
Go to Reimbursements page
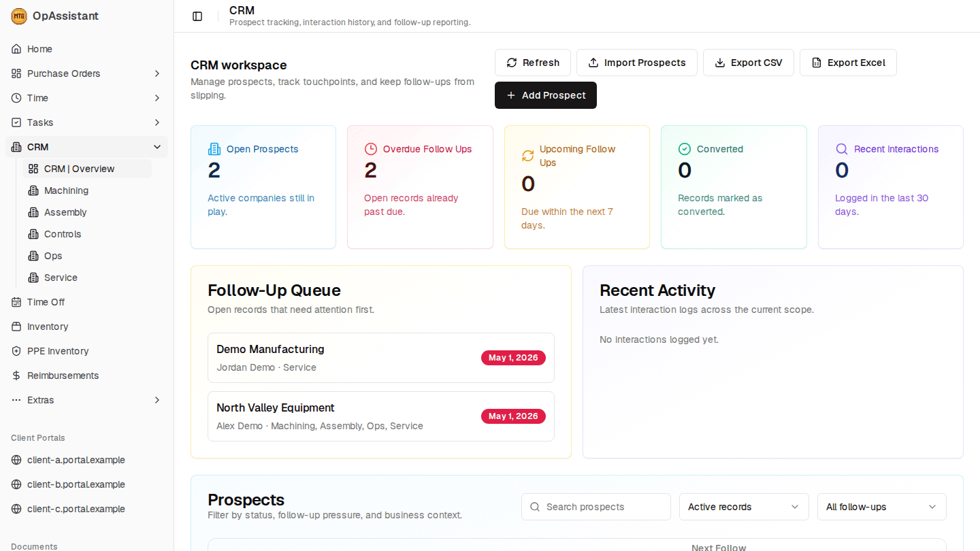click(x=86, y=375)
